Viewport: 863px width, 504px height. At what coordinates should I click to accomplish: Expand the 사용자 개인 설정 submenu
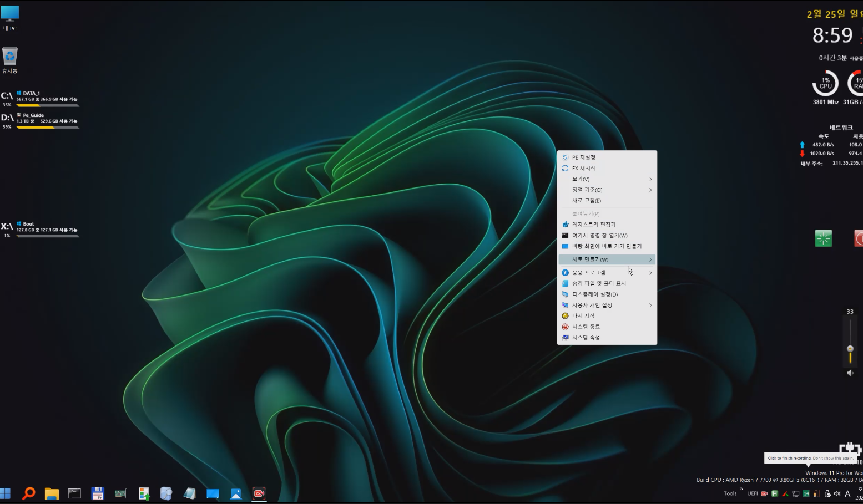click(607, 305)
